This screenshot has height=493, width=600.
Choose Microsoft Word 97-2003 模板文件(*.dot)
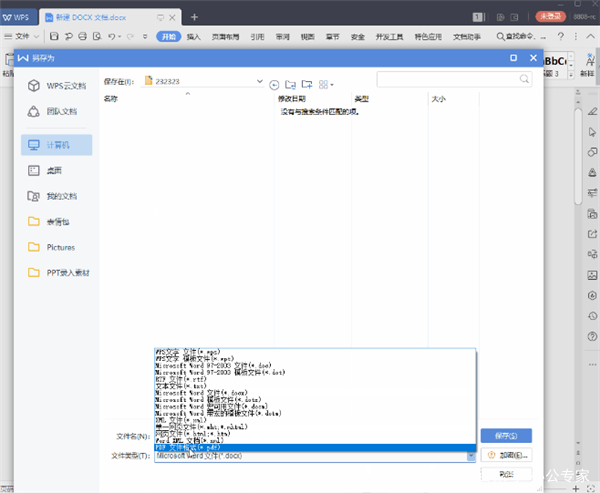pyautogui.click(x=315, y=372)
